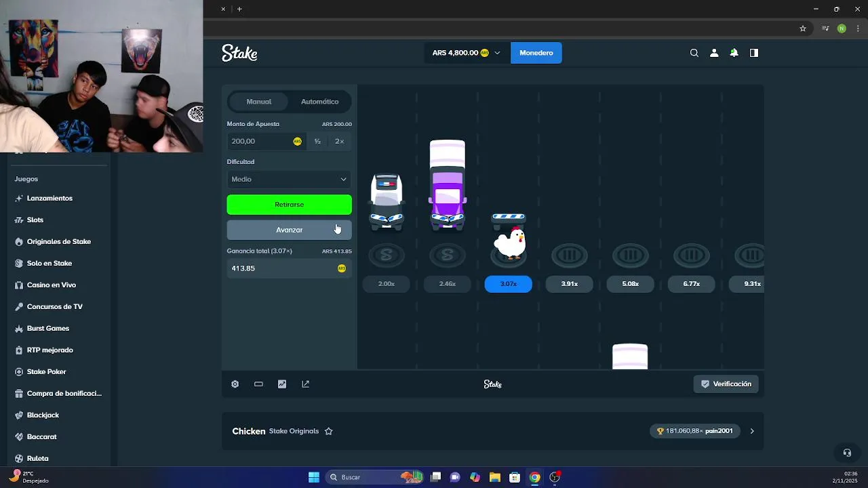Open the Monedero wallet button
Viewport: 868px width, 488px height.
(x=536, y=53)
